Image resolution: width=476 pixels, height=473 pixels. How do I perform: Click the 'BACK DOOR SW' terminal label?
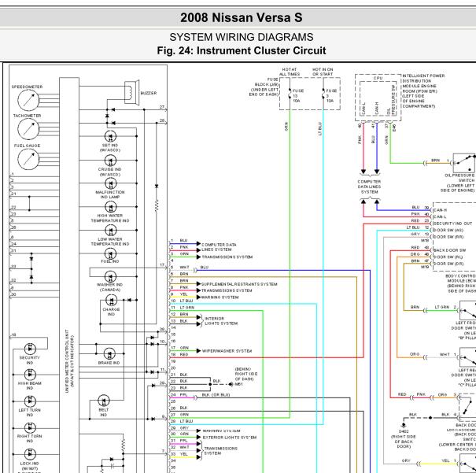(449, 250)
